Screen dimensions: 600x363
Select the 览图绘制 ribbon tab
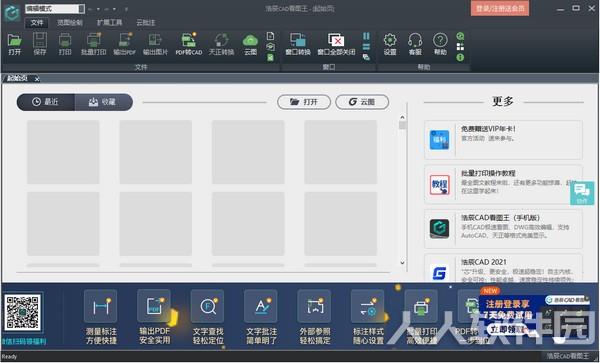tap(70, 23)
